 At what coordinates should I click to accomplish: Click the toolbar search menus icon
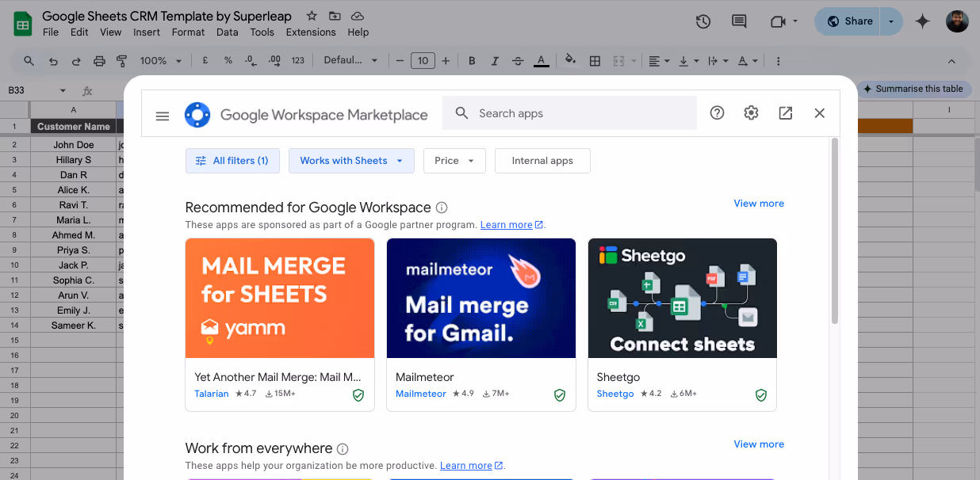point(29,61)
